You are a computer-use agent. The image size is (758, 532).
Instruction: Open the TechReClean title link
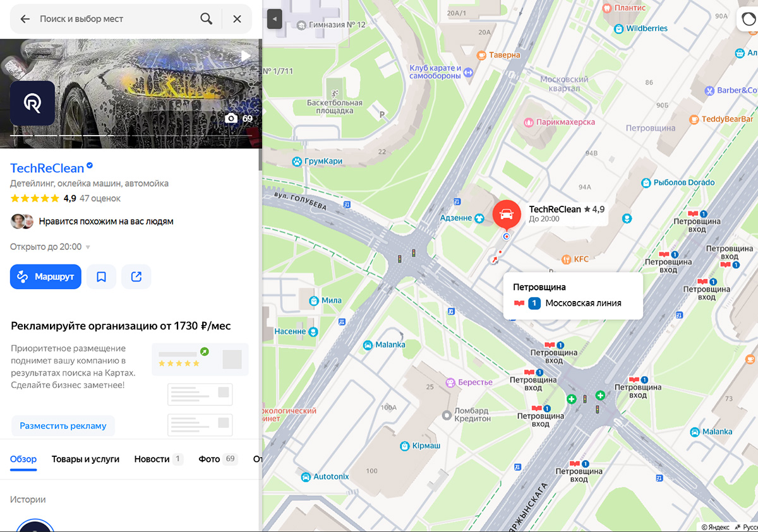point(47,168)
